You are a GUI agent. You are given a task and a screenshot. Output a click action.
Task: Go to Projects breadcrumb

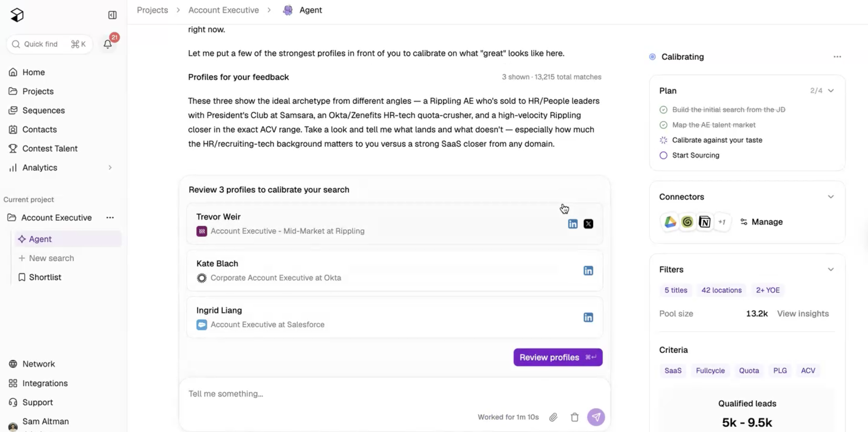[x=152, y=10]
